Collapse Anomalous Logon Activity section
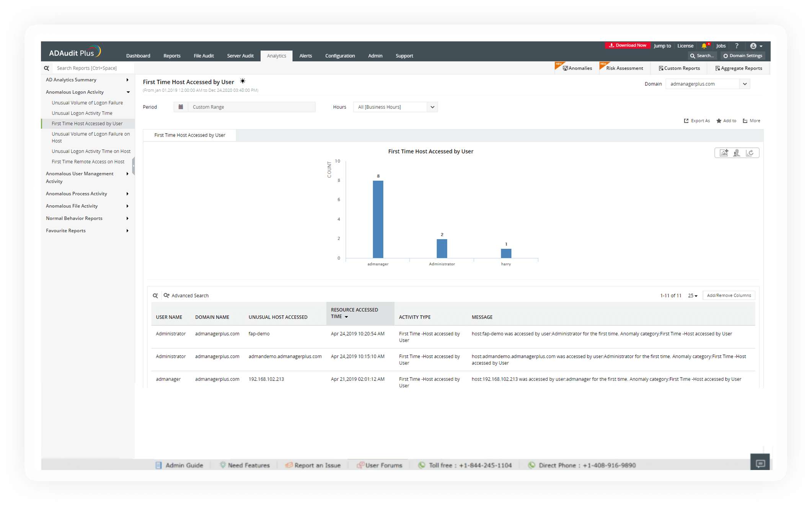The image size is (812, 506). (128, 92)
